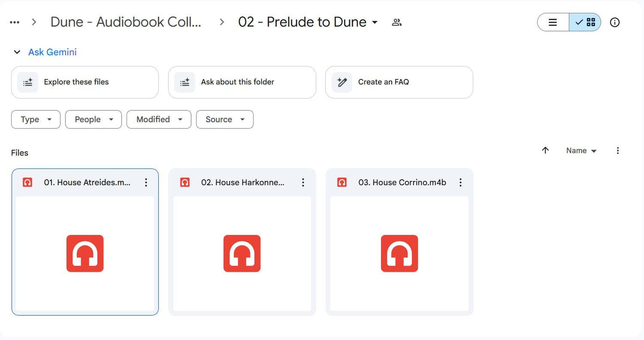Click the Explore these files suggestion
The image size is (644, 340).
85,82
